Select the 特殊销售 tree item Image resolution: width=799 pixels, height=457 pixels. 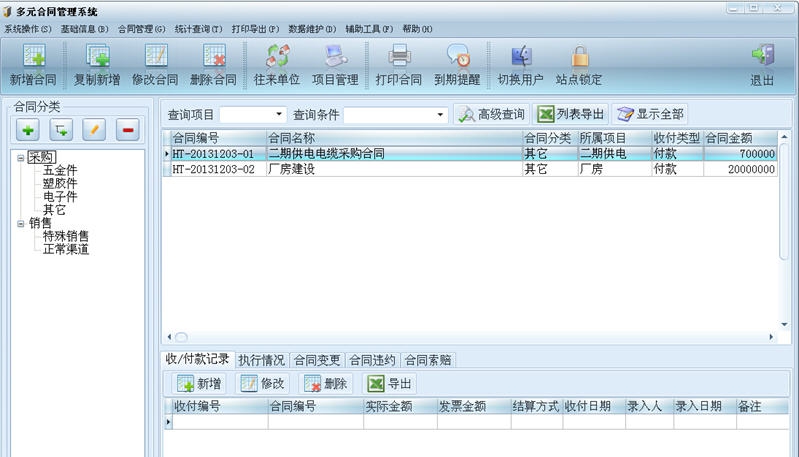click(66, 236)
